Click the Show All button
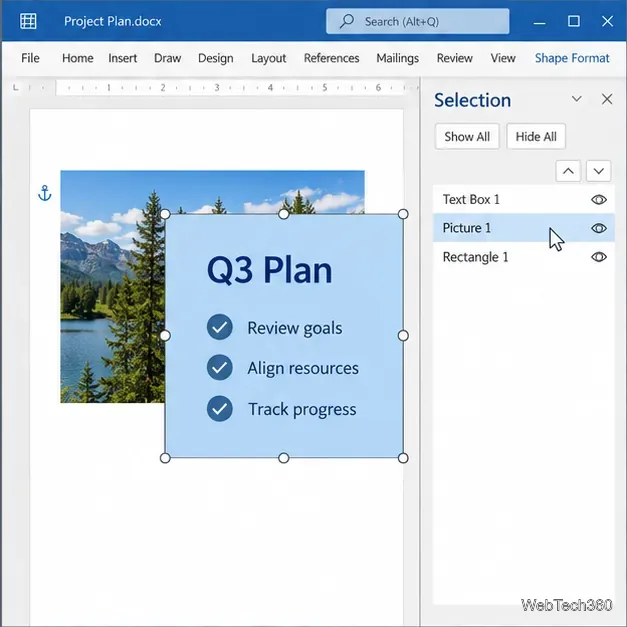This screenshot has width=627, height=627. (467, 136)
